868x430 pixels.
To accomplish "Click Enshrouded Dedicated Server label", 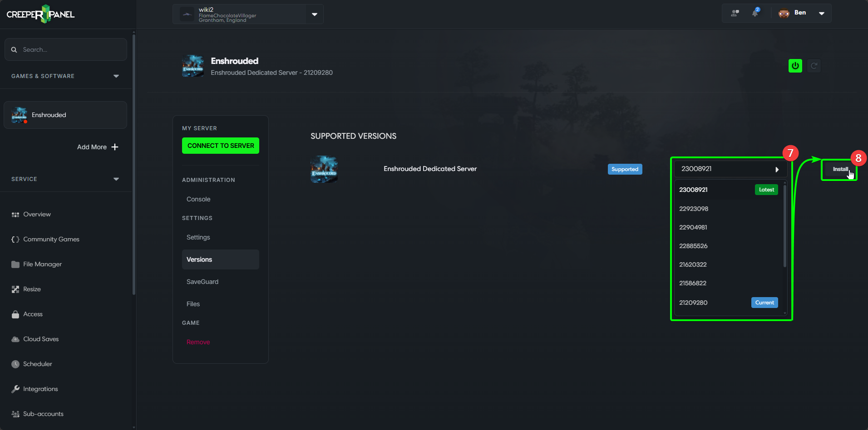I will click(430, 169).
